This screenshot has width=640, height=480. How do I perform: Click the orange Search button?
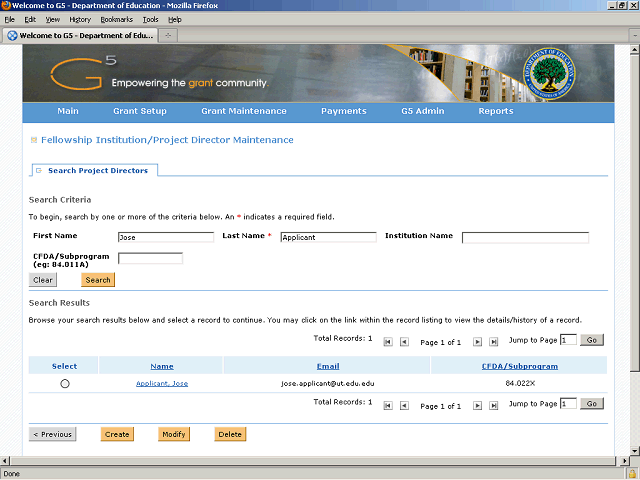tap(98, 280)
